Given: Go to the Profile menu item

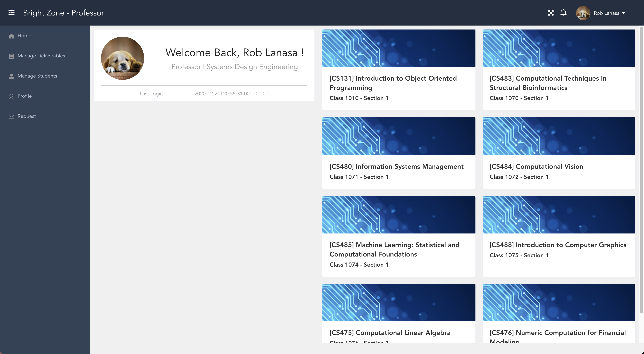Looking at the screenshot, I should (x=24, y=96).
